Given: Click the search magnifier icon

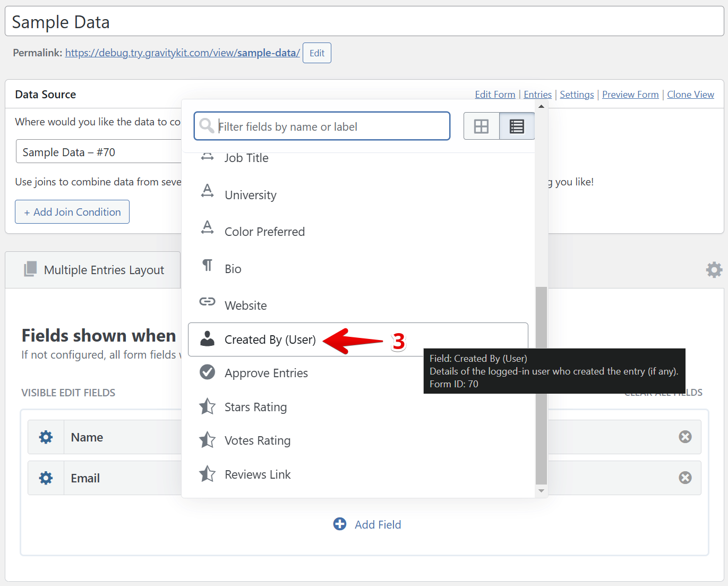Looking at the screenshot, I should (x=206, y=126).
